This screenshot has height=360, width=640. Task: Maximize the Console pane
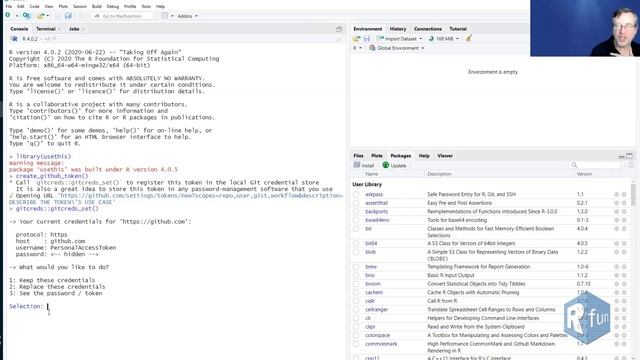pyautogui.click(x=339, y=29)
